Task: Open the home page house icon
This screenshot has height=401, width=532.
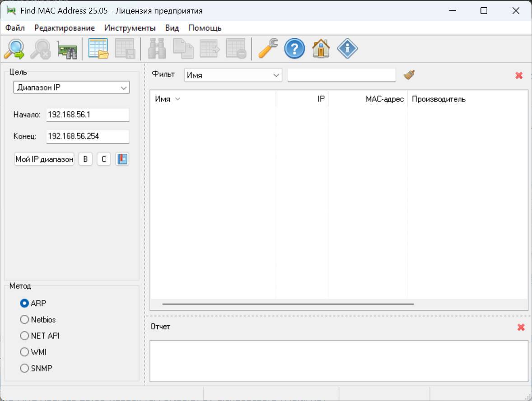Action: point(321,49)
